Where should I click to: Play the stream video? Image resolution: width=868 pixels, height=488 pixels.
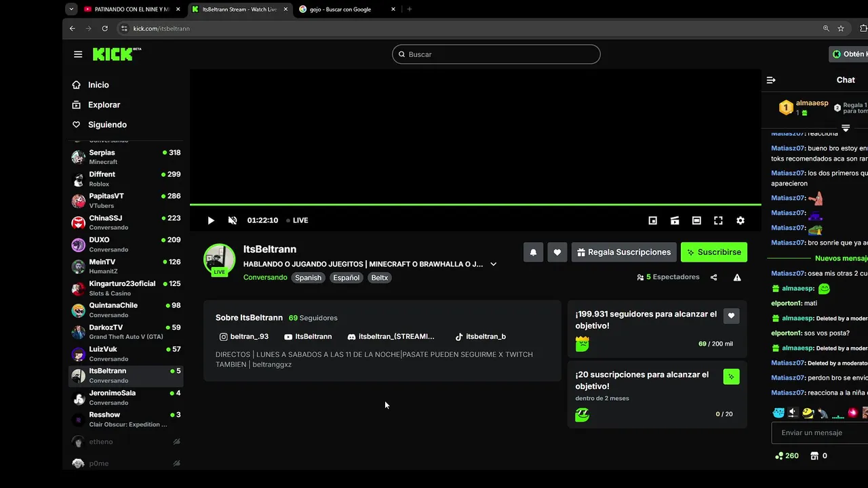coord(211,220)
